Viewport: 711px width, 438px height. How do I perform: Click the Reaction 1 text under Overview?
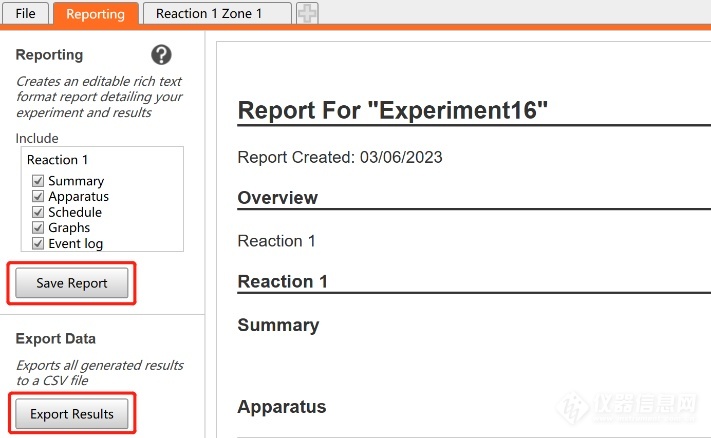276,241
